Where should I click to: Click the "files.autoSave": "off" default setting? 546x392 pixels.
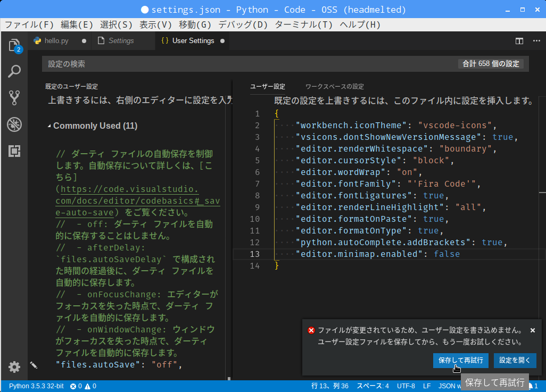point(119,364)
